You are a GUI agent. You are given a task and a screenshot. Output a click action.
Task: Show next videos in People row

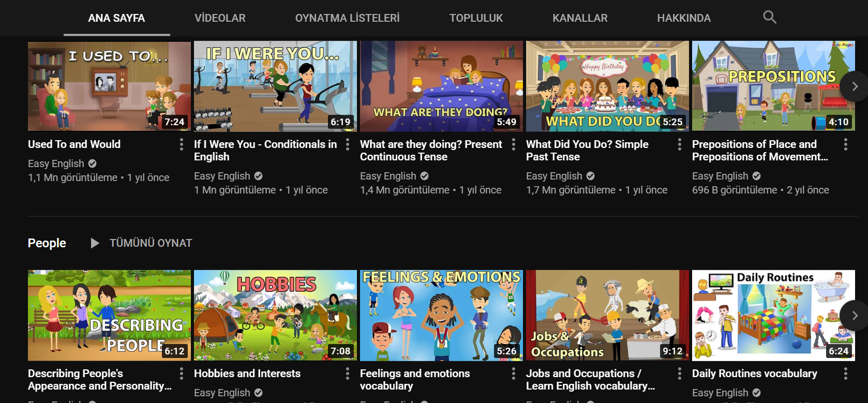(x=854, y=315)
